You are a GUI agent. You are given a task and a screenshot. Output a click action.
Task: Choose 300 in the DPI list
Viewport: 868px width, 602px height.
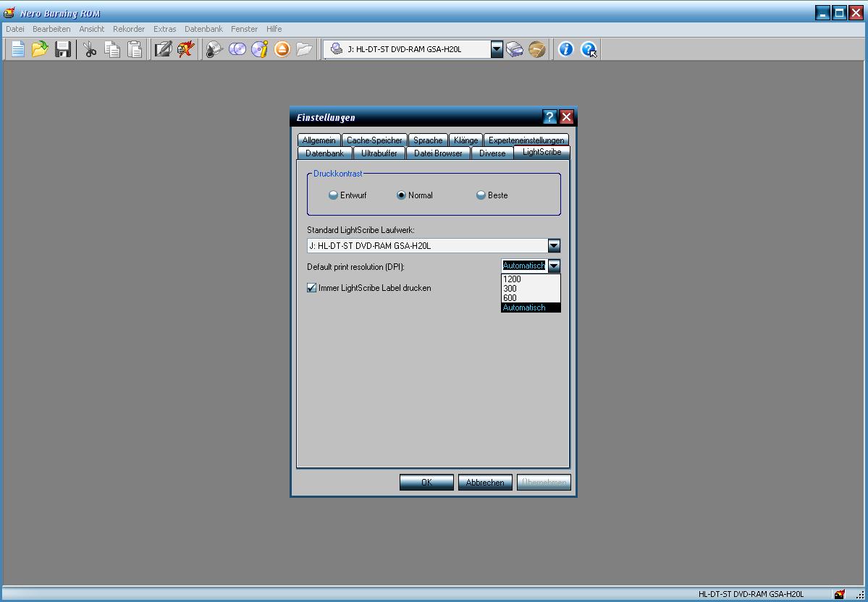[x=531, y=288]
